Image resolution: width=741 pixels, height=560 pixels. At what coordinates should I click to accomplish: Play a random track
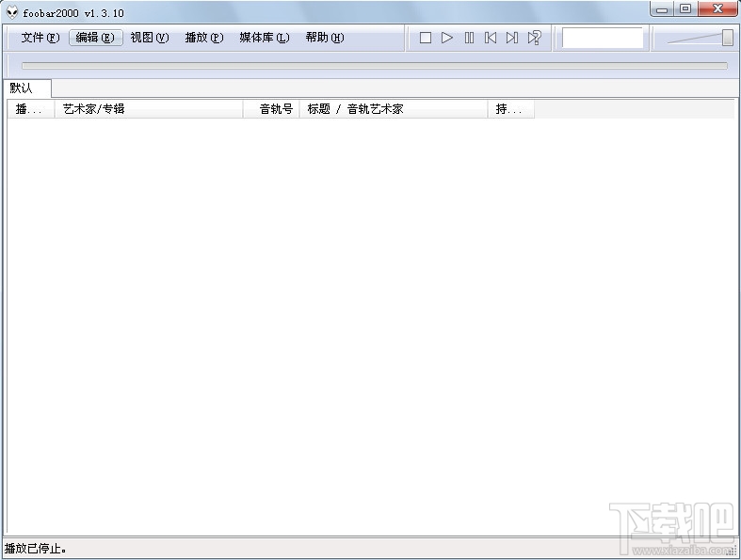click(x=535, y=38)
